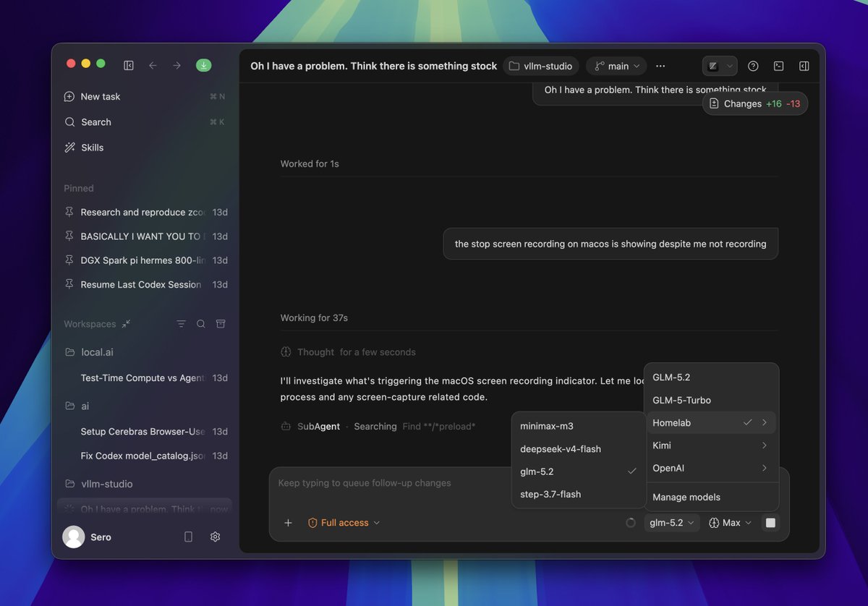Open the Max reasoning effort dropdown
Image resolution: width=868 pixels, height=606 pixels.
coord(731,523)
